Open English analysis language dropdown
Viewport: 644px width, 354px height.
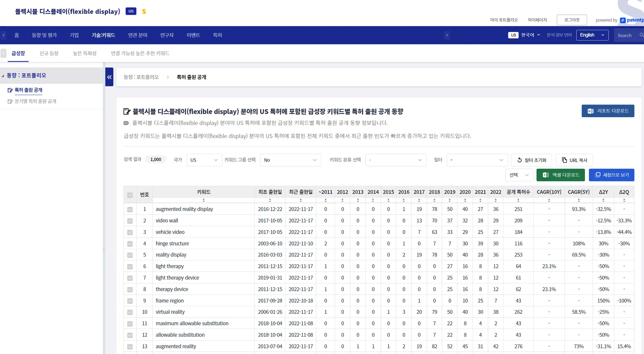tap(592, 35)
